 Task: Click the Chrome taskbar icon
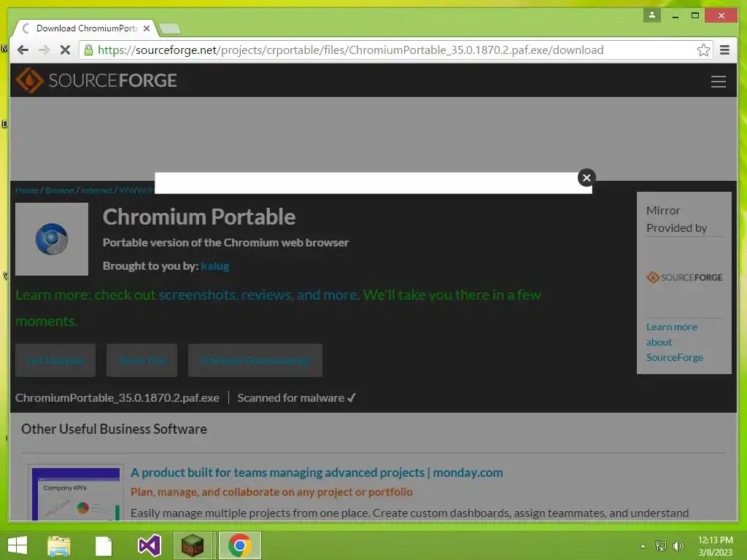pos(239,545)
